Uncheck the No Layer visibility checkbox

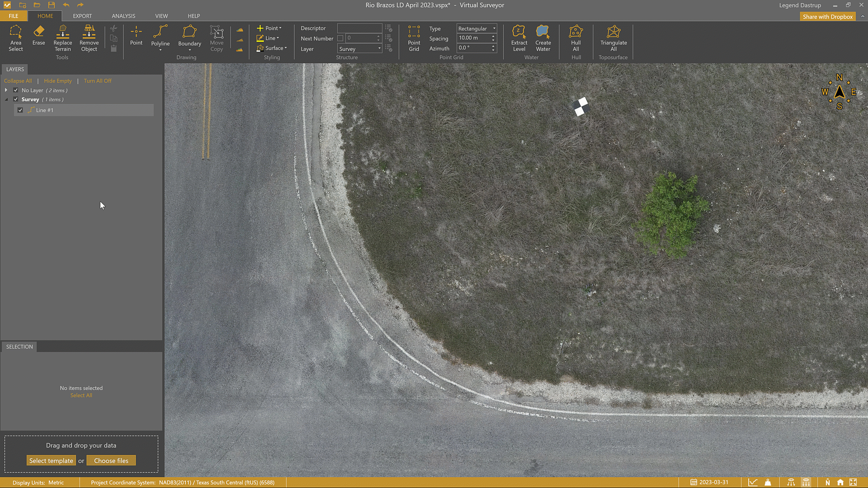(16, 90)
